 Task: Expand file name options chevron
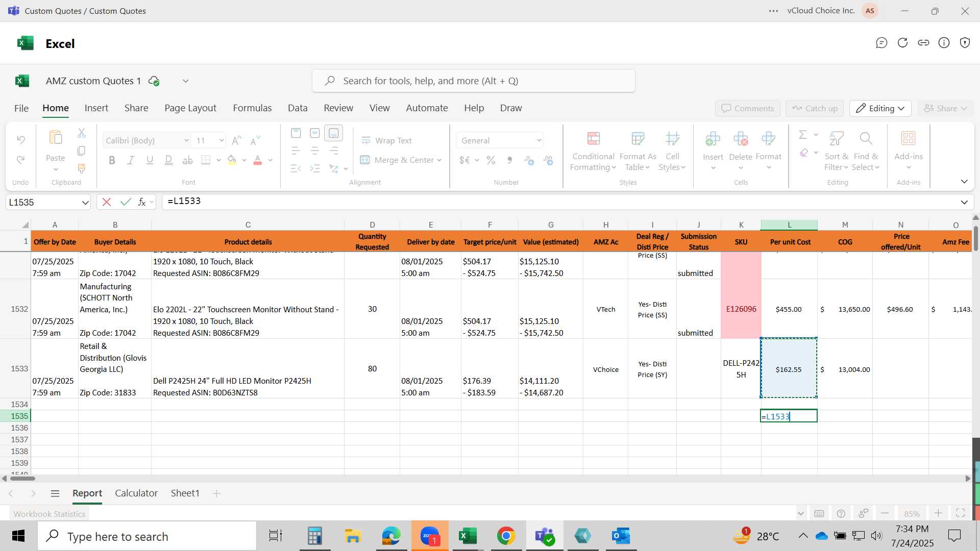[186, 81]
